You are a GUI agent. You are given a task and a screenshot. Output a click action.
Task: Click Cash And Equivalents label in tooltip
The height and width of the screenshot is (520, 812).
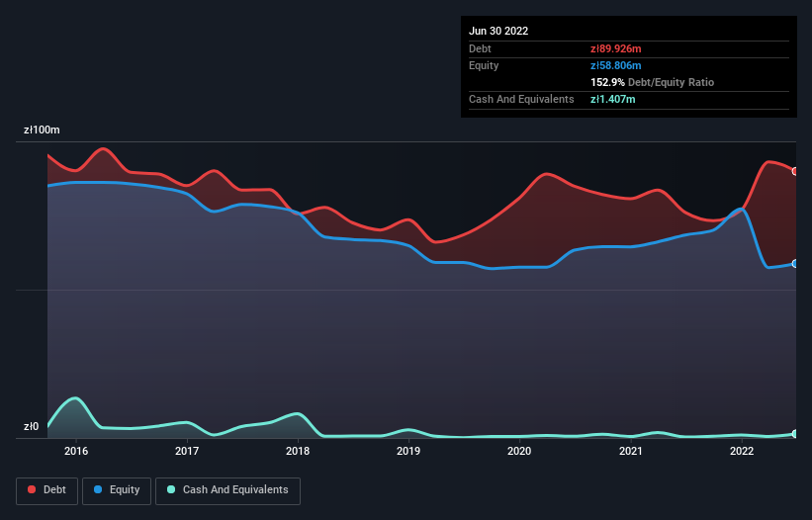pos(521,99)
